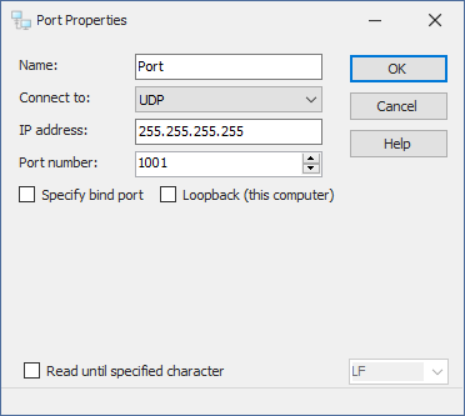The width and height of the screenshot is (465, 416).
Task: Click the Cancel button
Action: click(399, 106)
